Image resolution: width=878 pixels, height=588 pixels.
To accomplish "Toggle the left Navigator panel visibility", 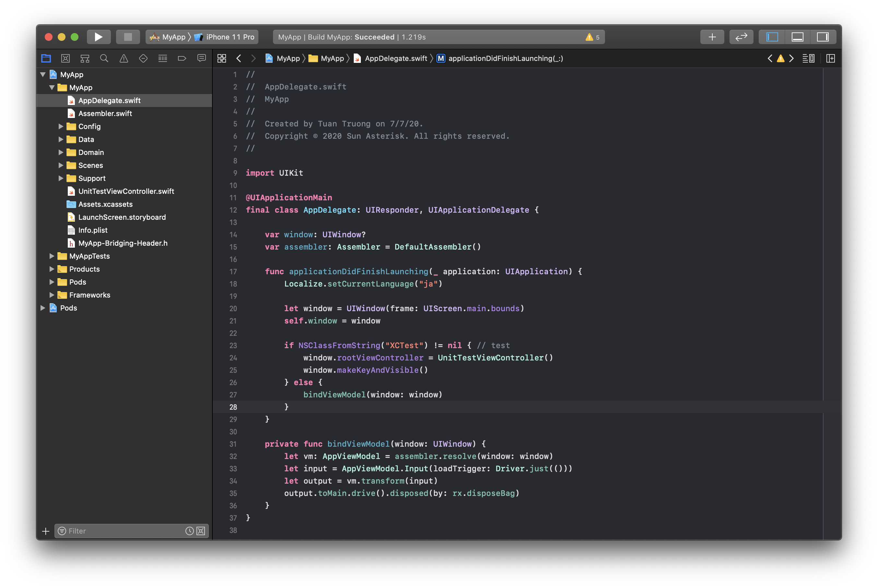I will (772, 37).
